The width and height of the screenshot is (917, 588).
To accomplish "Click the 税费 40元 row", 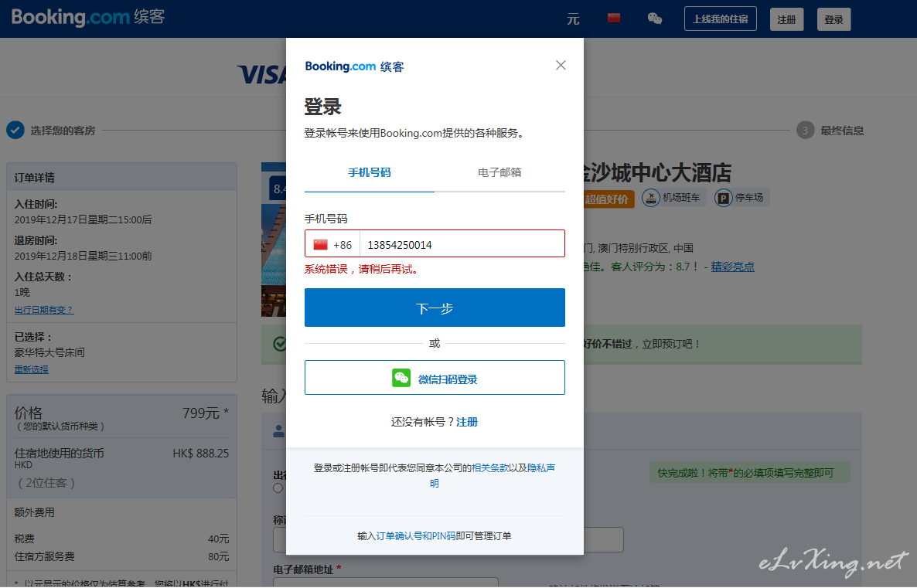I will (121, 539).
